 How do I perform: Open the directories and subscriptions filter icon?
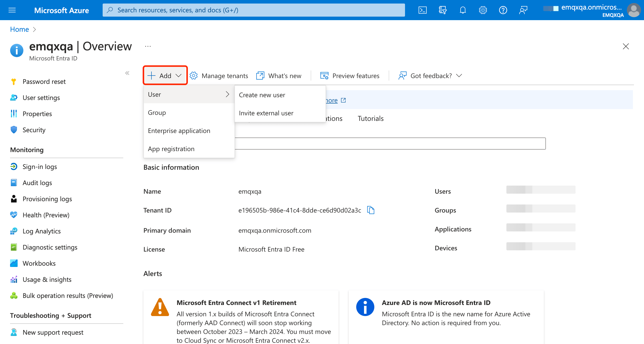442,10
